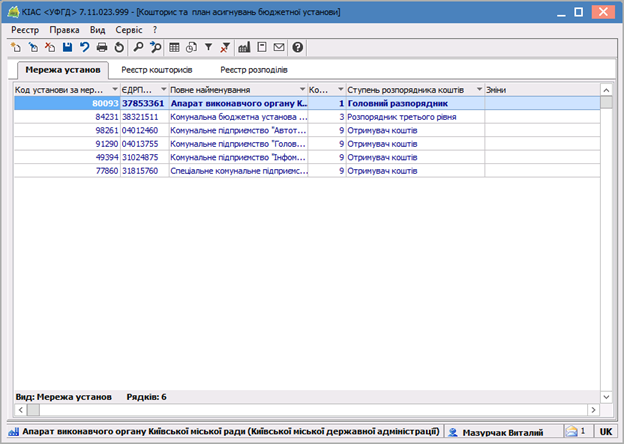Click the first magnifier Search icon
The width and height of the screenshot is (624, 444).
[x=138, y=47]
